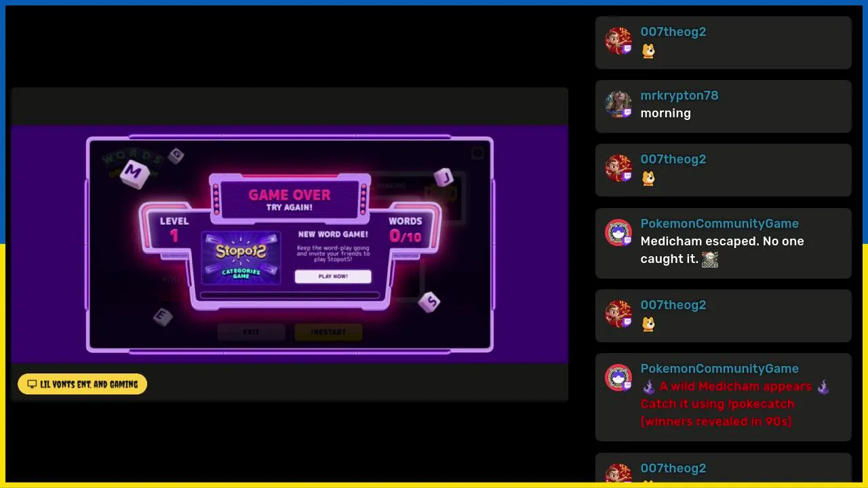The image size is (868, 488).
Task: Click the J letter dice
Action: tap(444, 178)
